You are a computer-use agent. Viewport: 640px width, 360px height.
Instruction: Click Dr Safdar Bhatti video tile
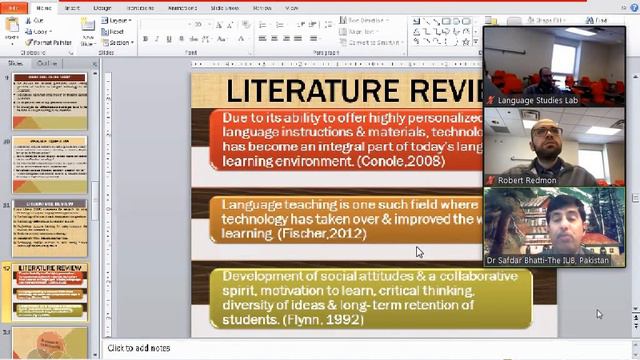554,227
